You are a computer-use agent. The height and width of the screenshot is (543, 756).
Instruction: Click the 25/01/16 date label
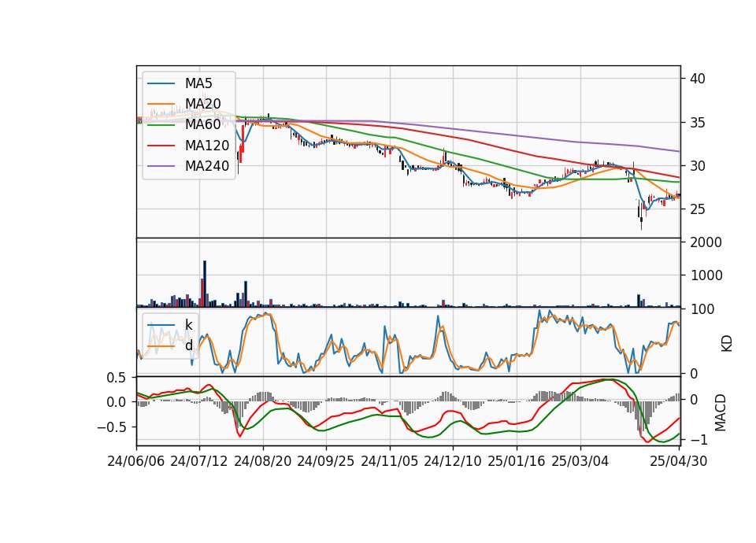[517, 461]
